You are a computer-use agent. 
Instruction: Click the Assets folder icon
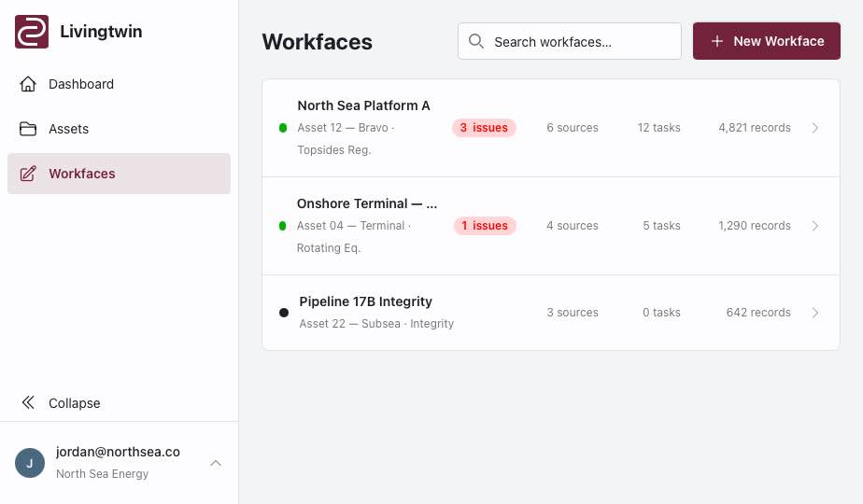click(28, 129)
